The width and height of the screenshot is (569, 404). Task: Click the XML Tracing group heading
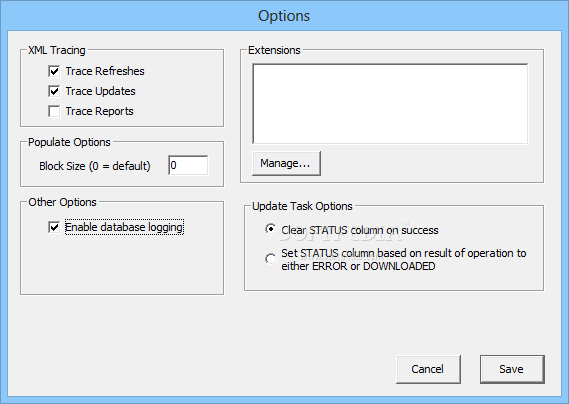(57, 50)
